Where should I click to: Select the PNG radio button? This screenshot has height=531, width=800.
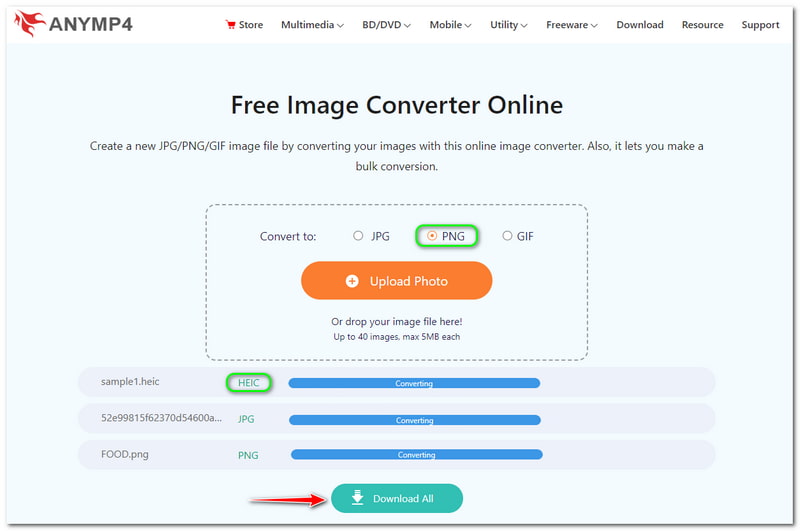(x=432, y=236)
